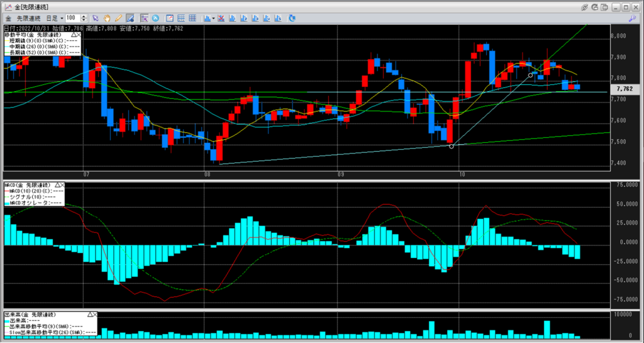644x343 pixels.
Task: Collapse the 移動平均 legend triangle
Action: (x=73, y=36)
